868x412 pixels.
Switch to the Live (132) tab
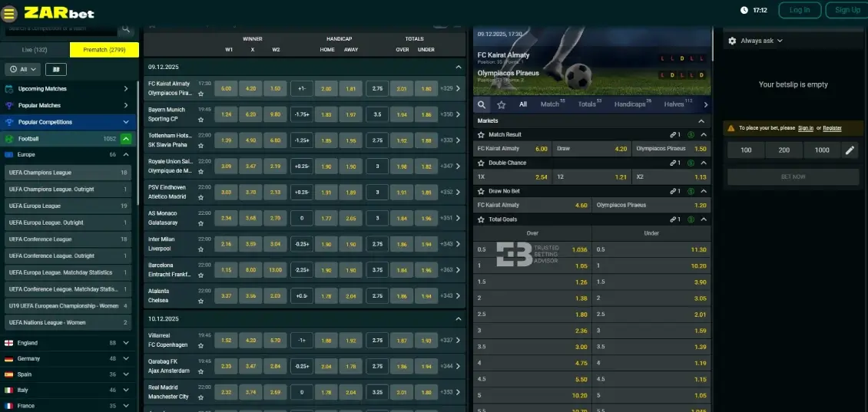[35, 50]
